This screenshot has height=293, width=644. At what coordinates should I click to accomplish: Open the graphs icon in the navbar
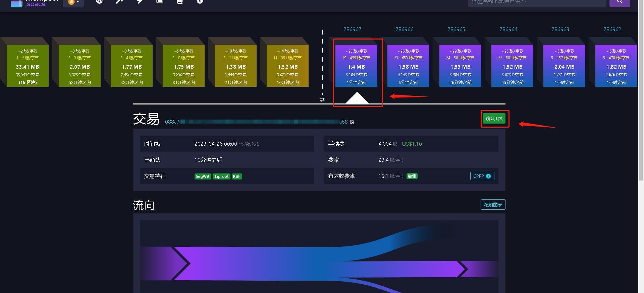[x=160, y=2]
